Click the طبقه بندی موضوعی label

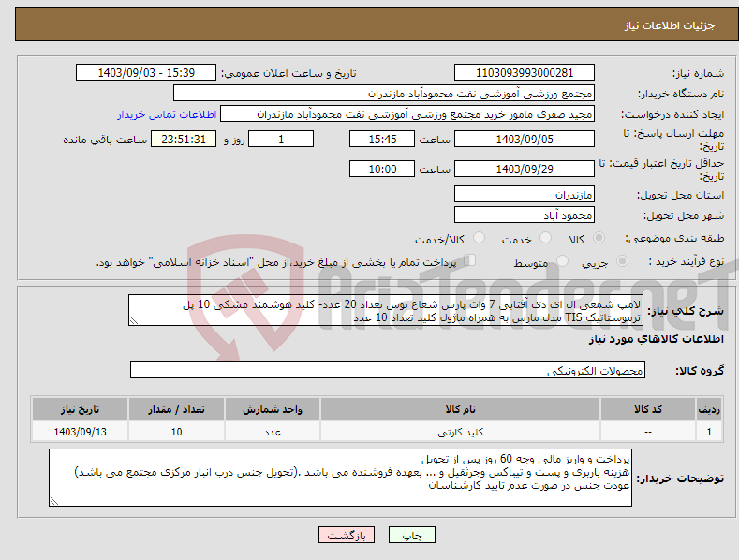tap(674, 239)
